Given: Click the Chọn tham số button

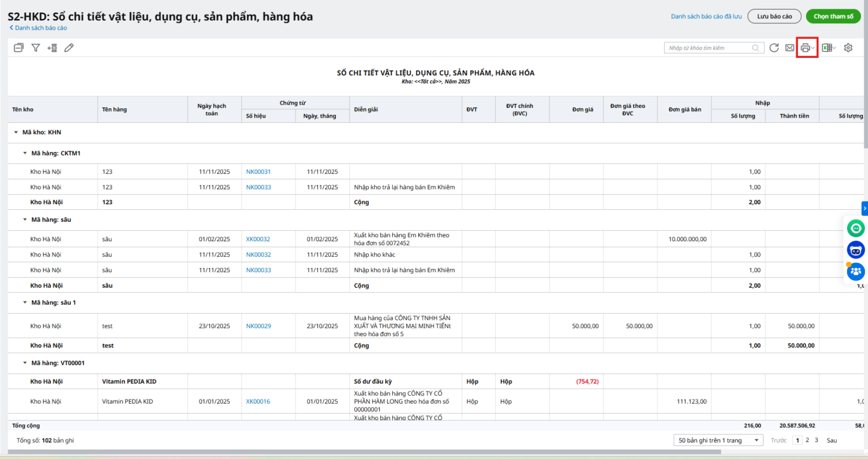Looking at the screenshot, I should point(833,16).
